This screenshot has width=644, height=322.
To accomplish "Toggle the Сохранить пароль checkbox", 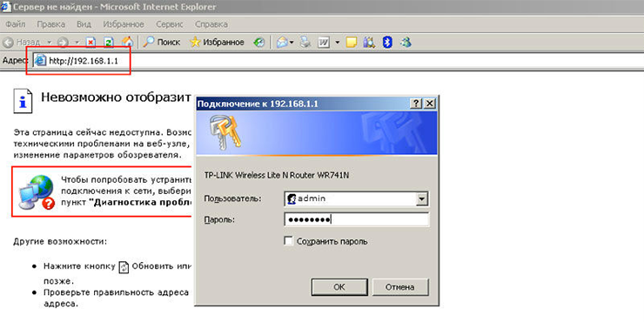I will click(x=289, y=241).
